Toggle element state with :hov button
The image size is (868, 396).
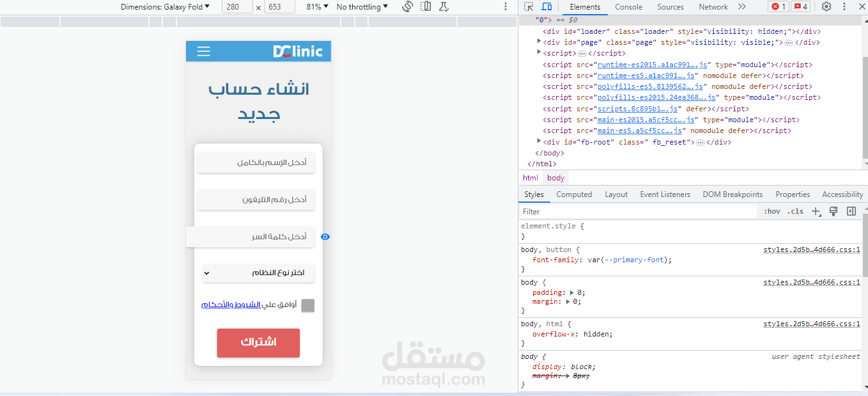click(x=771, y=210)
